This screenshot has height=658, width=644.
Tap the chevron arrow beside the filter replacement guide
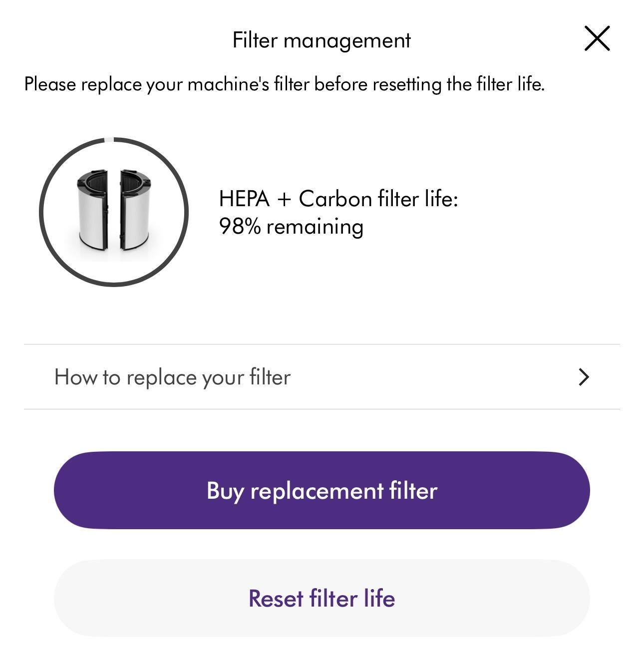[584, 377]
